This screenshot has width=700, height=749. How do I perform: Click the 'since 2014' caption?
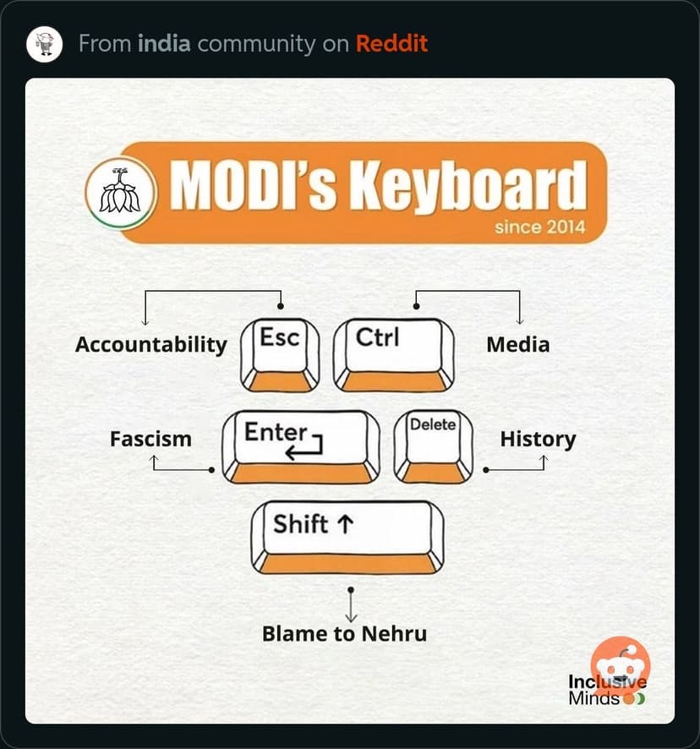[539, 227]
